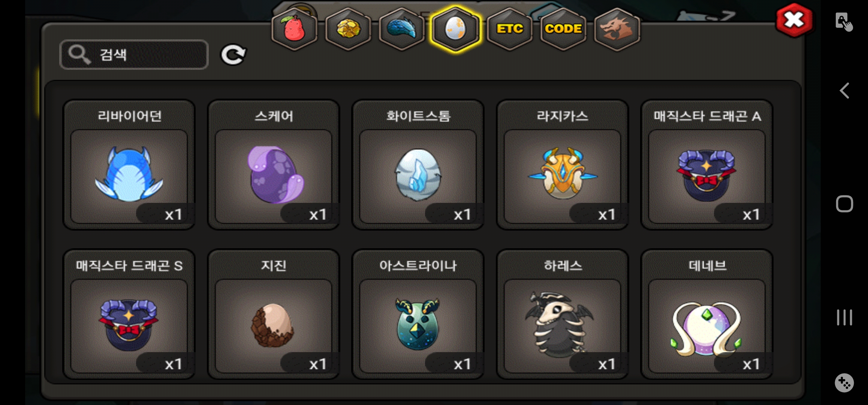This screenshot has width=868, height=405.
Task: Select the 라지카스 golden armored egg
Action: point(563,165)
